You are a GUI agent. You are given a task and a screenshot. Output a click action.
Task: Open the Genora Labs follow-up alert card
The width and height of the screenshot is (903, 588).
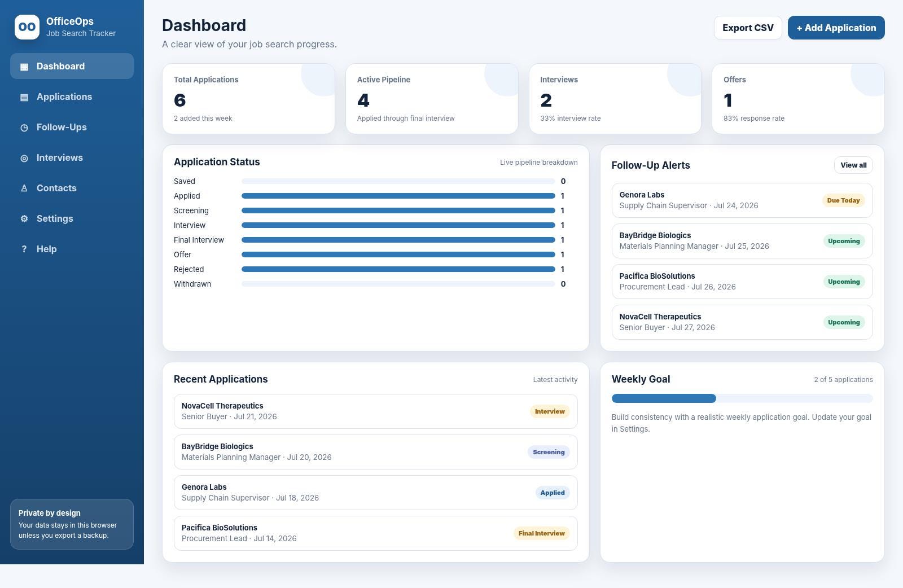pyautogui.click(x=742, y=200)
